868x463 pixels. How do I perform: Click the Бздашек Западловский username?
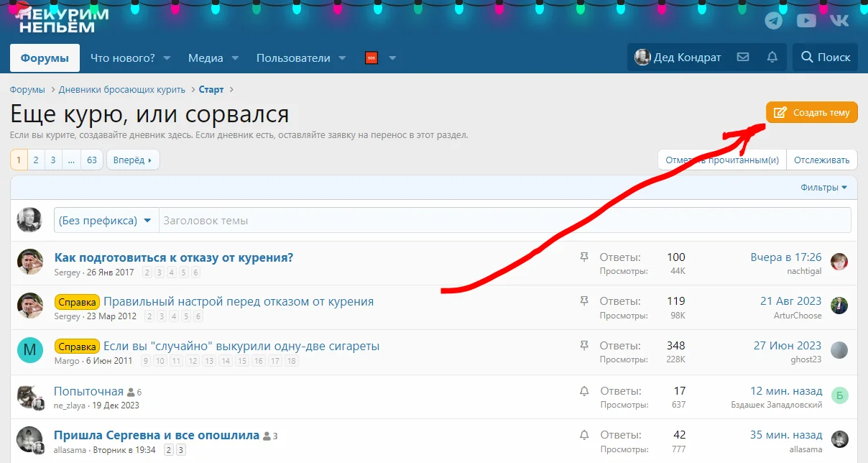(777, 405)
